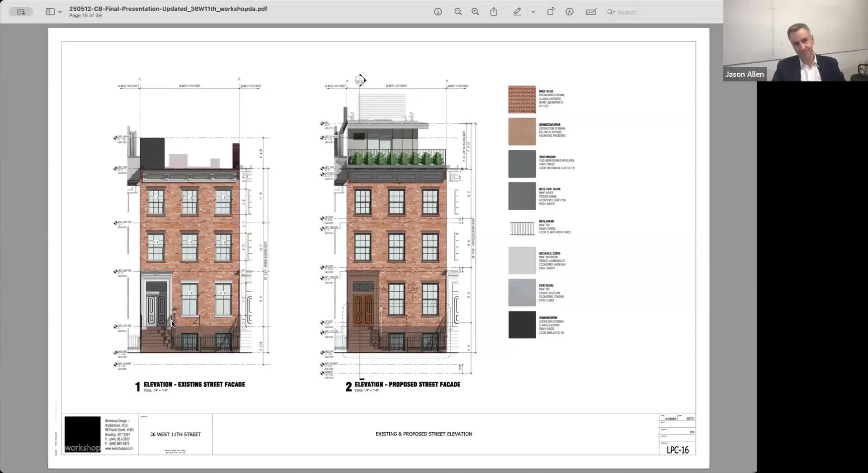
Task: Toggle the sidebar view button
Action: pyautogui.click(x=50, y=12)
